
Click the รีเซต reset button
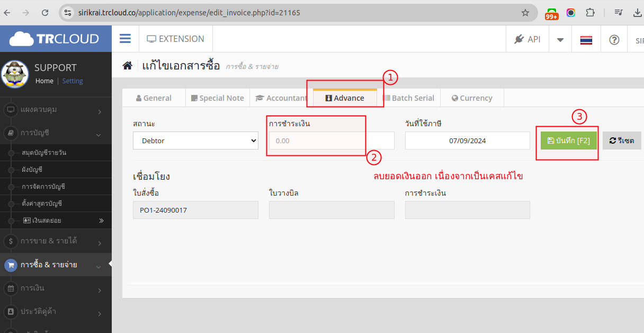point(622,141)
